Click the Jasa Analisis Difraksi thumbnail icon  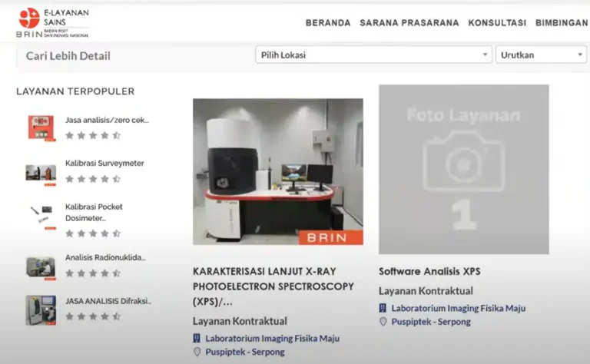tap(41, 309)
